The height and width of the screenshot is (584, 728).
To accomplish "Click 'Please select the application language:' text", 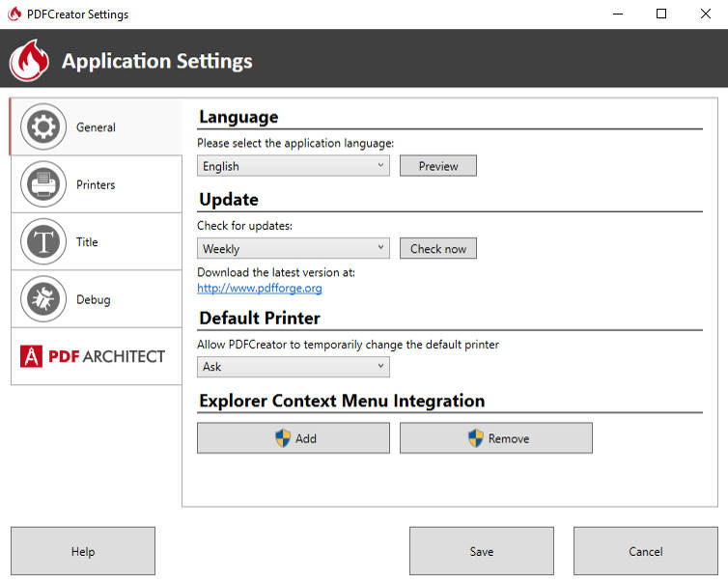I will tap(295, 143).
